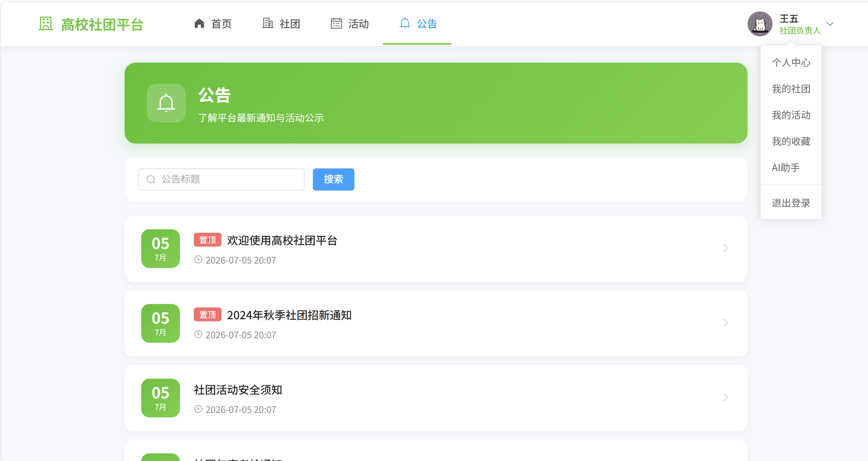The width and height of the screenshot is (868, 461).
Task: Click 置顶 tag on 2024年秋季社团招新通知
Action: [208, 315]
